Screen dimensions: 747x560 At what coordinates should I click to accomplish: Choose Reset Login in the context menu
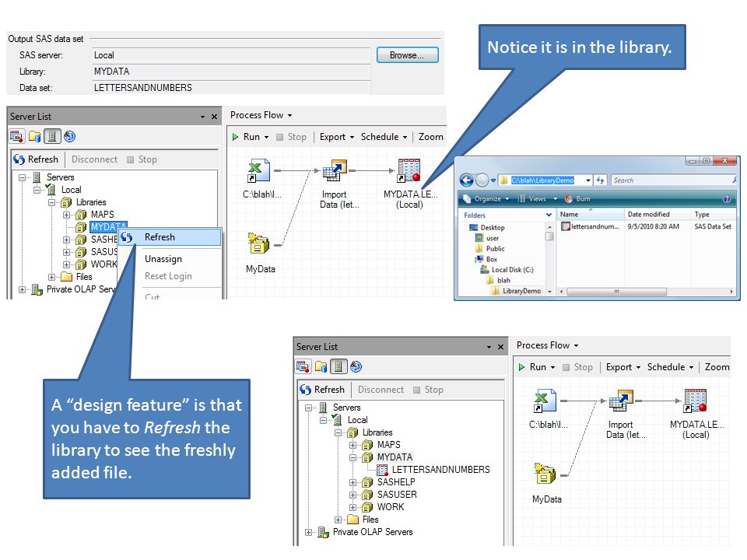pyautogui.click(x=168, y=276)
